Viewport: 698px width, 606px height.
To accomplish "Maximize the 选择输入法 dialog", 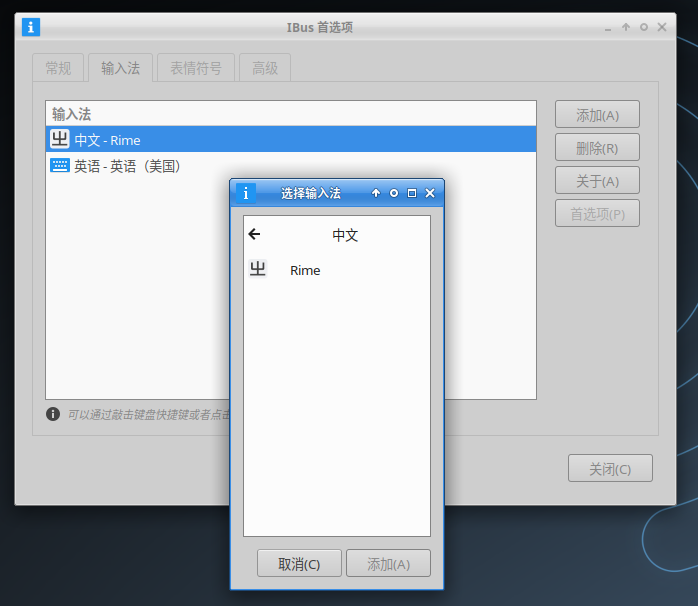I will point(412,193).
